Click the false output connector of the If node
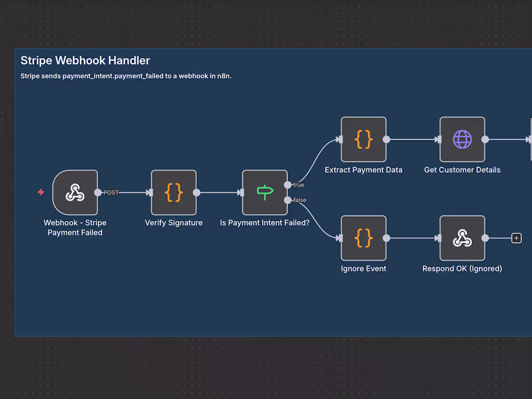 [x=287, y=200]
